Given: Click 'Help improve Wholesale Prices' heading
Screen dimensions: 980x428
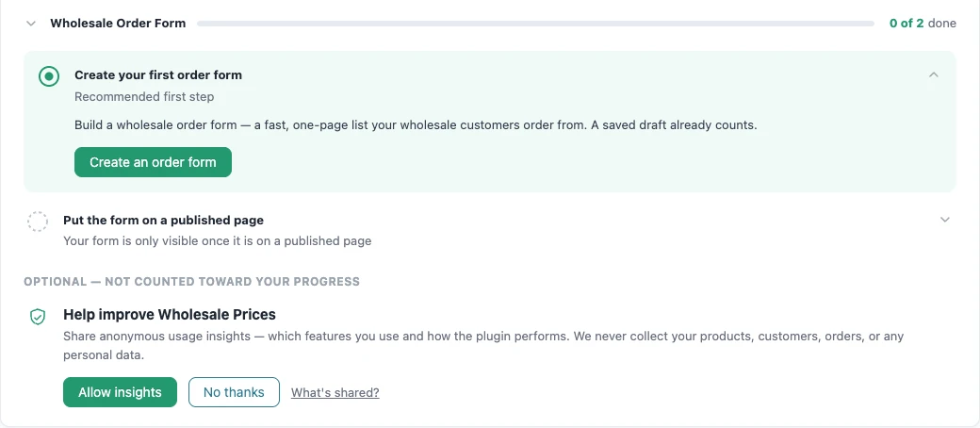Looking at the screenshot, I should pos(170,314).
